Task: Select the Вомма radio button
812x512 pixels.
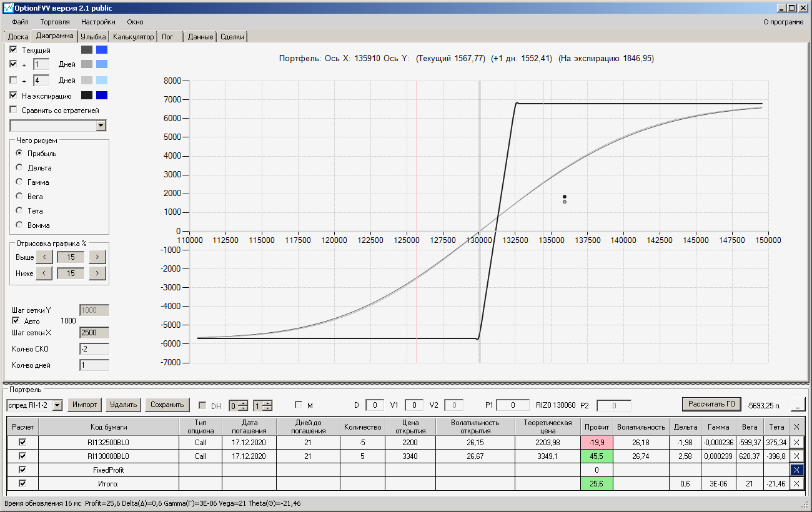Action: (19, 225)
